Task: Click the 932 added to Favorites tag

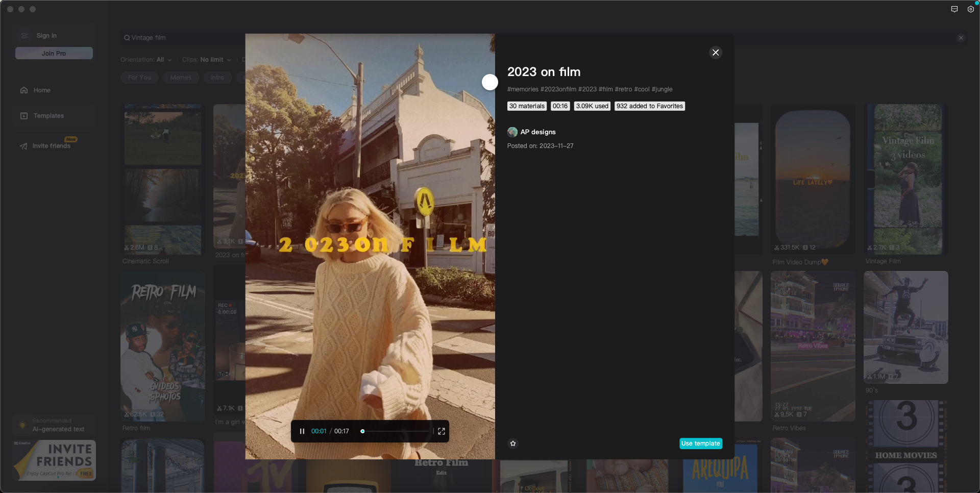Action: tap(649, 106)
